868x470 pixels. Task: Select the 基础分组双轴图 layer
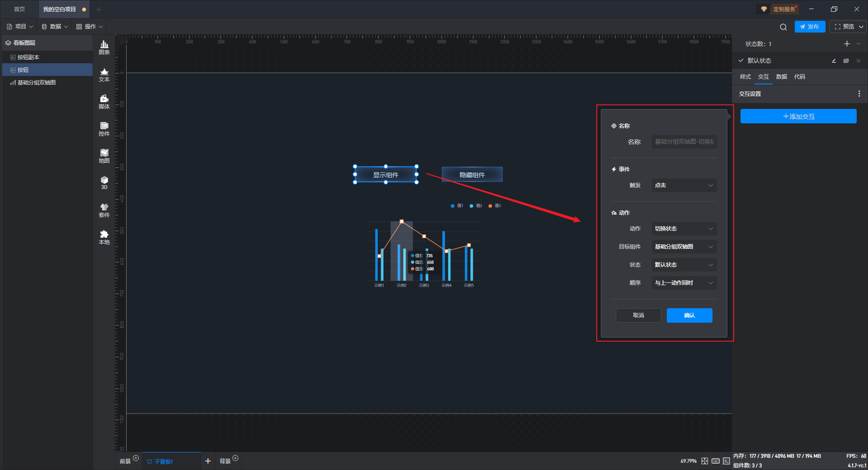36,83
